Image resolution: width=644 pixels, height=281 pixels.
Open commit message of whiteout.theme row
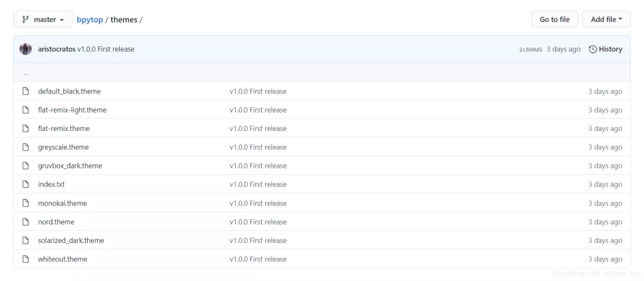click(258, 259)
